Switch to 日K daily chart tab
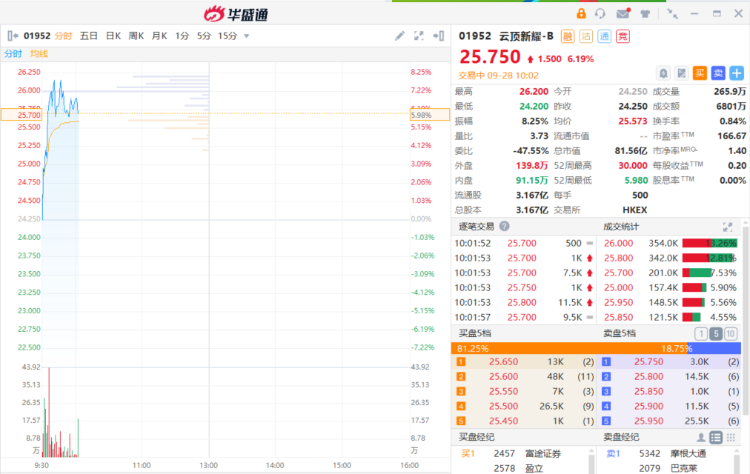750x474 pixels. (113, 36)
